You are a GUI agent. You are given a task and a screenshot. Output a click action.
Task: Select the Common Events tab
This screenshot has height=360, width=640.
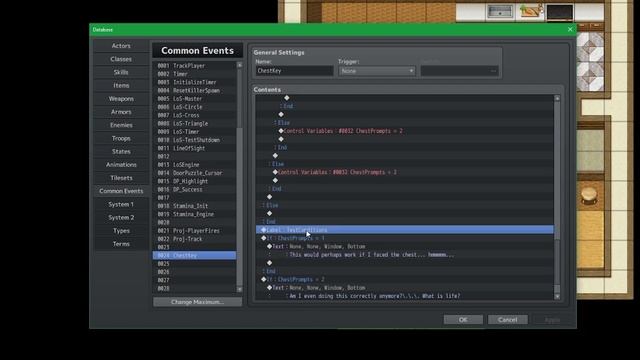[x=121, y=191]
